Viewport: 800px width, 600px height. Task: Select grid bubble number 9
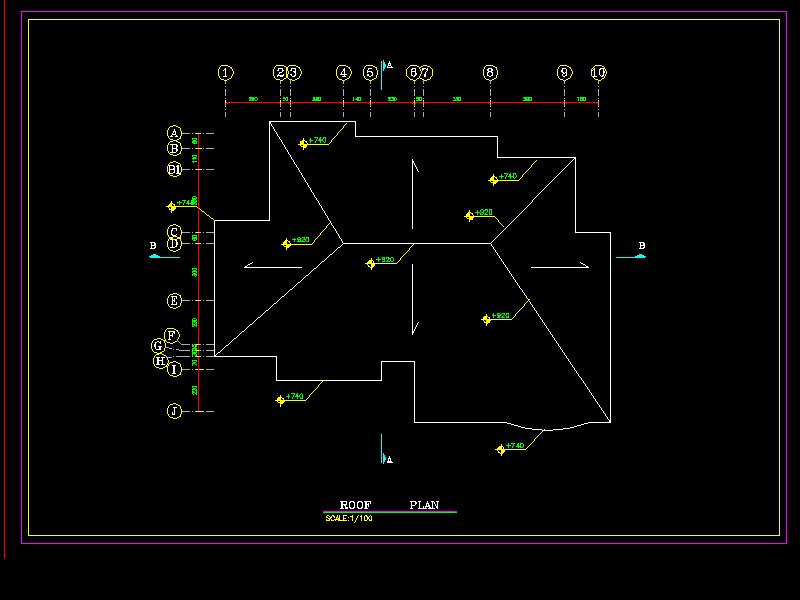(x=564, y=72)
